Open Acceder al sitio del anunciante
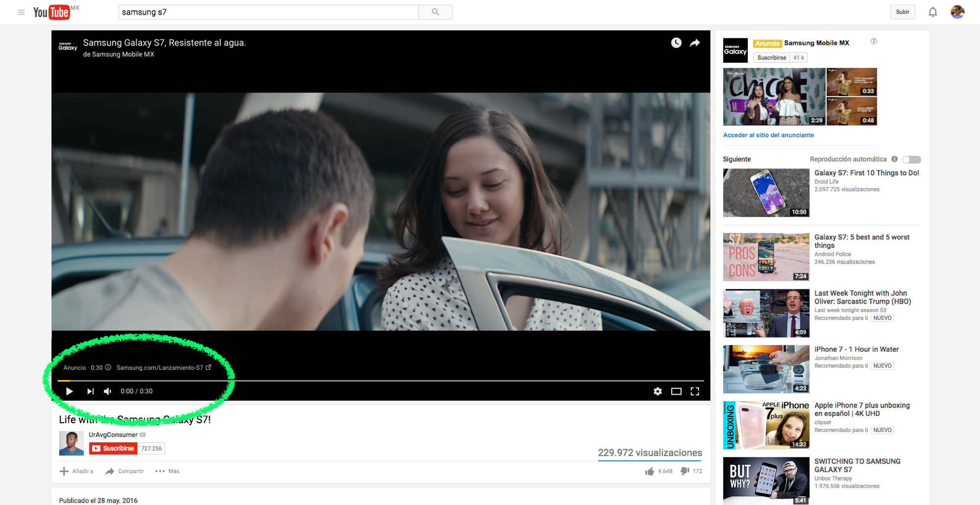 pyautogui.click(x=768, y=135)
